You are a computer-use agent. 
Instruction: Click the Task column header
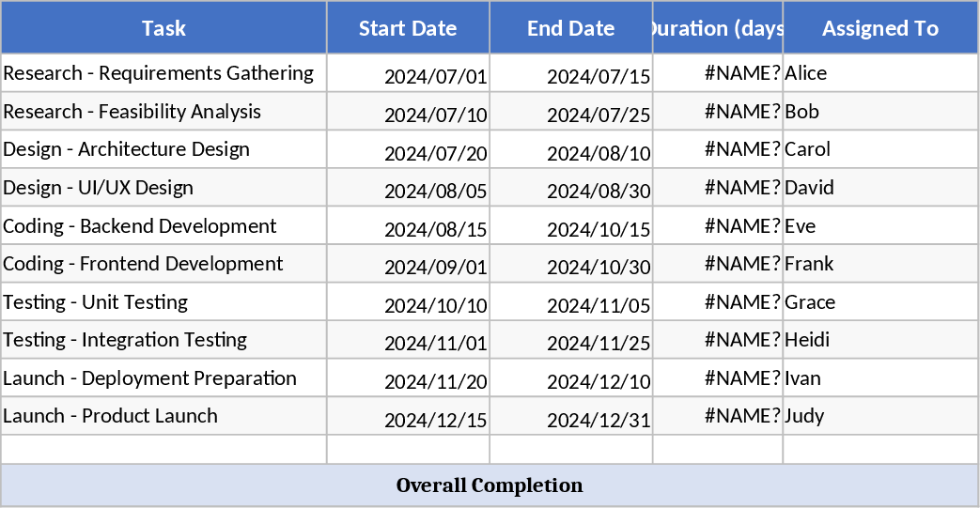coord(163,28)
